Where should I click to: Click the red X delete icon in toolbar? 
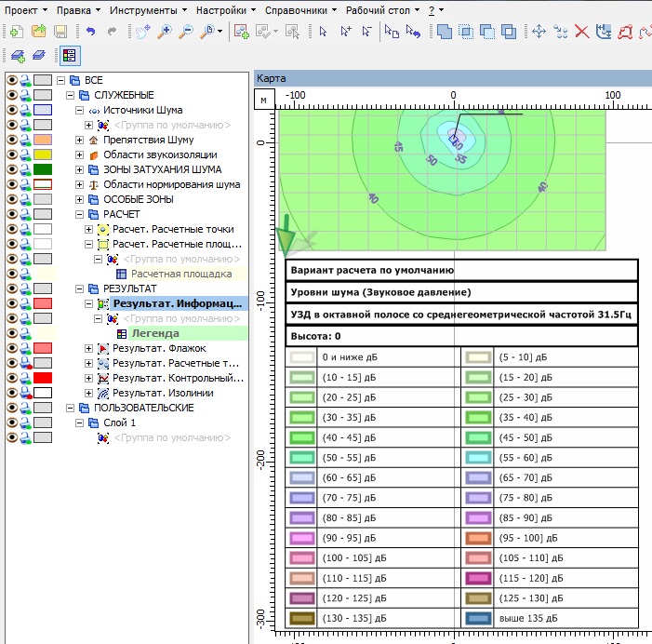pyautogui.click(x=582, y=32)
